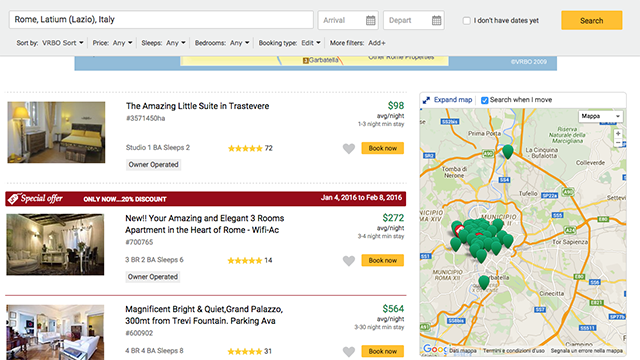Click the Expand map arrows icon
The width and height of the screenshot is (640, 360).
click(427, 100)
